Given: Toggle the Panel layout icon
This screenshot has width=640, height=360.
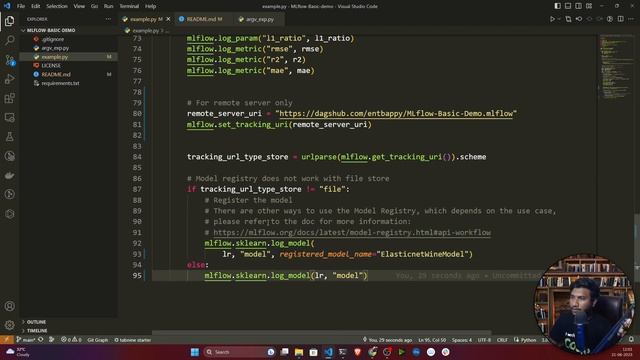Looking at the screenshot, I should point(568,6).
